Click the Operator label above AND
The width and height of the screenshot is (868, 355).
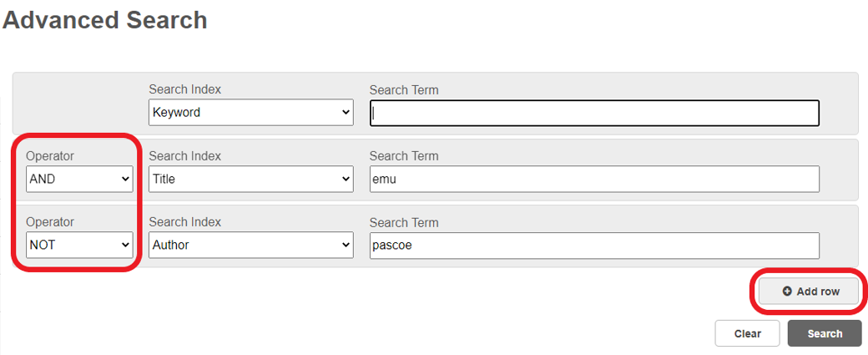tap(50, 156)
